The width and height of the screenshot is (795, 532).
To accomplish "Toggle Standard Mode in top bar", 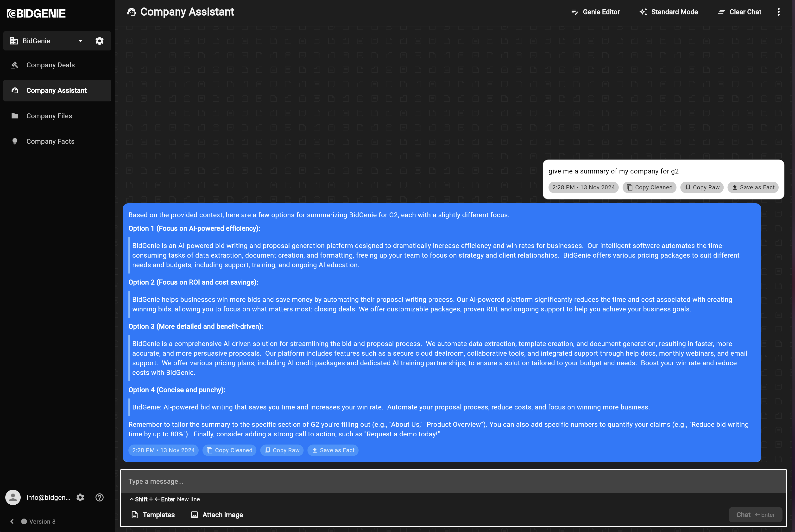I will click(x=668, y=12).
